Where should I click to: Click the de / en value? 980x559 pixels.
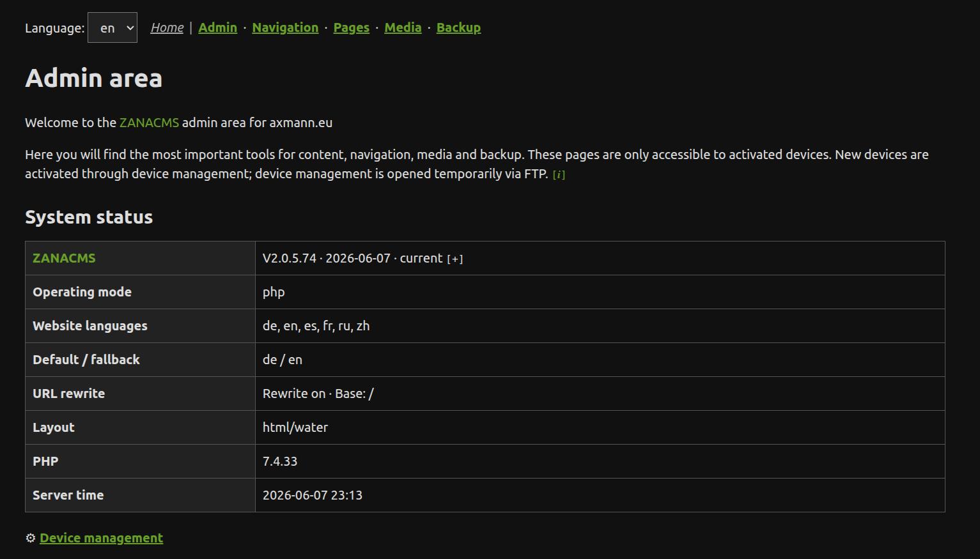283,360
